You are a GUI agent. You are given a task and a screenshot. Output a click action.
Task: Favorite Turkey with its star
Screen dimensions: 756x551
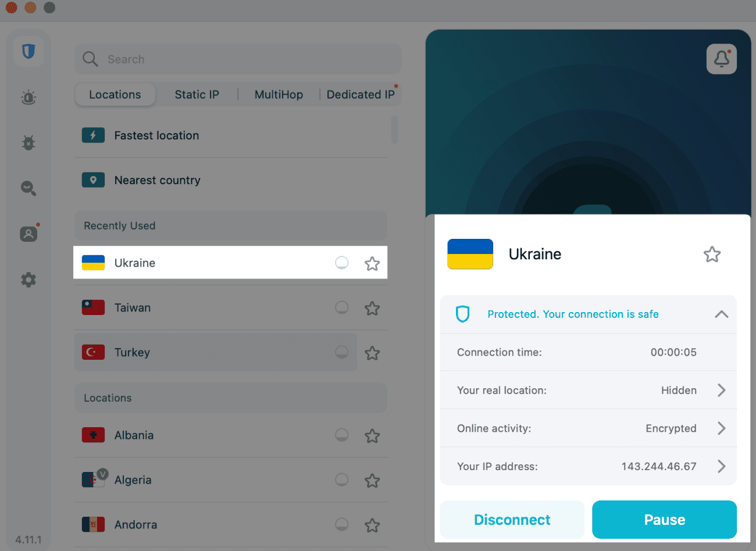(372, 353)
